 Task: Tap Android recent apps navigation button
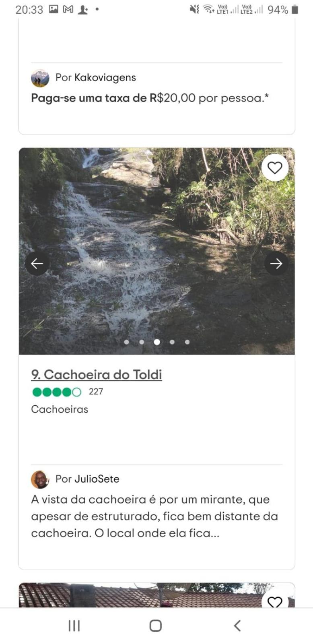coord(74,625)
